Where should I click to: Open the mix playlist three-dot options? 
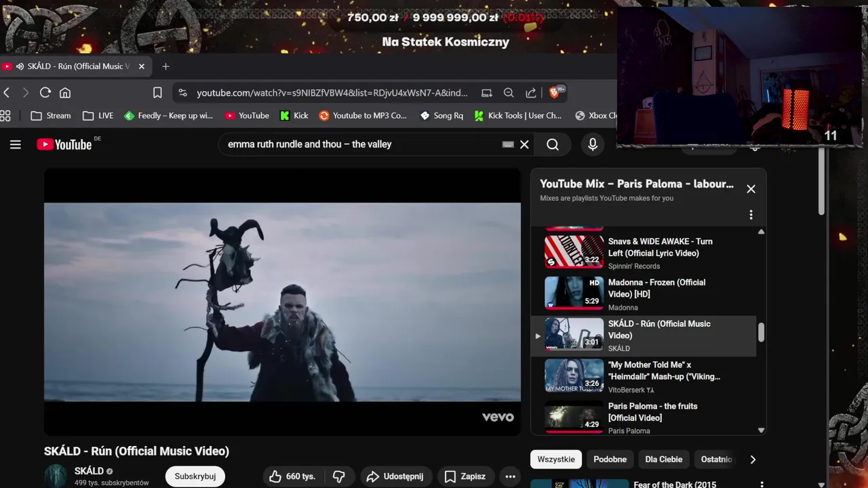click(x=751, y=215)
